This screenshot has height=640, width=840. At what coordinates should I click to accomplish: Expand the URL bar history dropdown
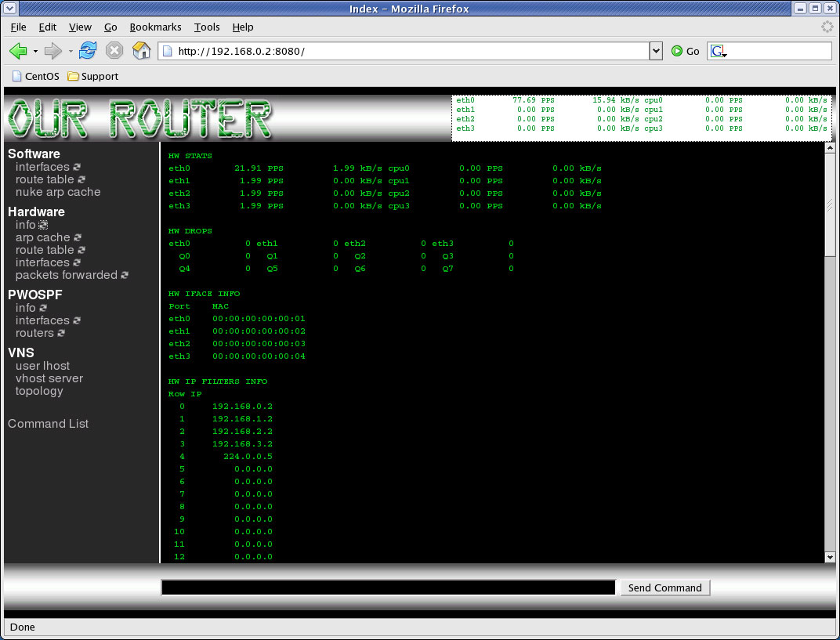(x=657, y=51)
